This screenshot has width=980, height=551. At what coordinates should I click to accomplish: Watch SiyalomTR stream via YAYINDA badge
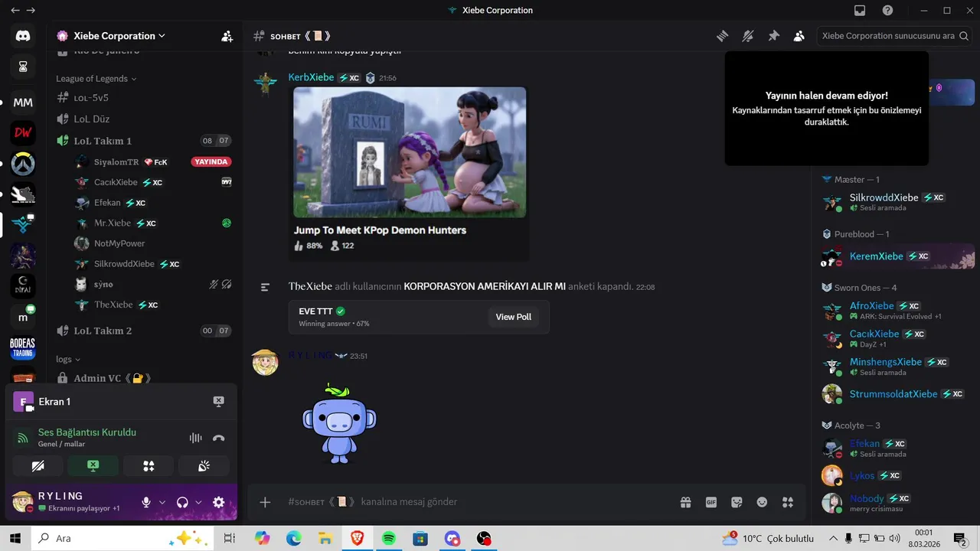212,162
